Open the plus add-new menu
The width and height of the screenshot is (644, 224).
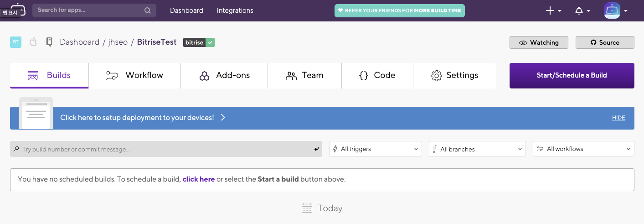click(553, 10)
